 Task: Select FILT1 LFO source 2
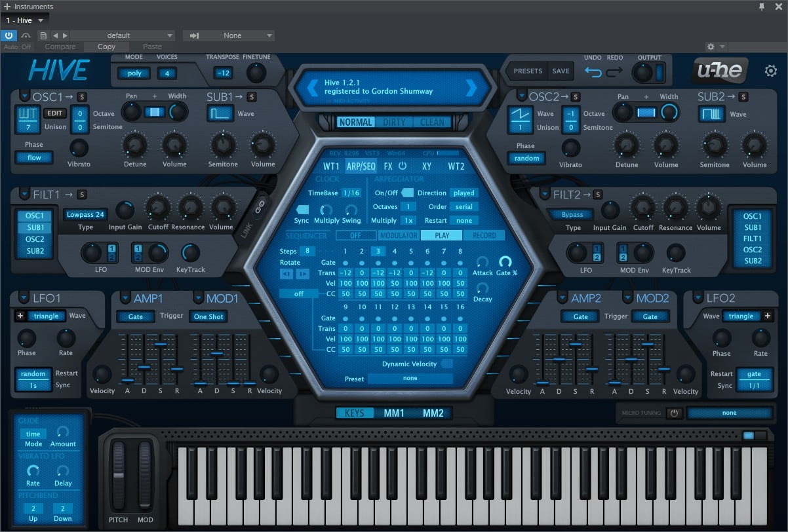click(111, 257)
